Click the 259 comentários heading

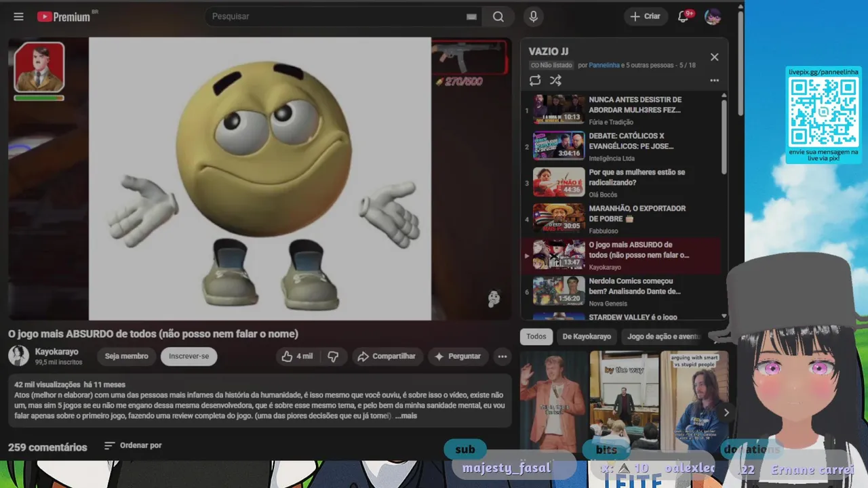pyautogui.click(x=47, y=447)
